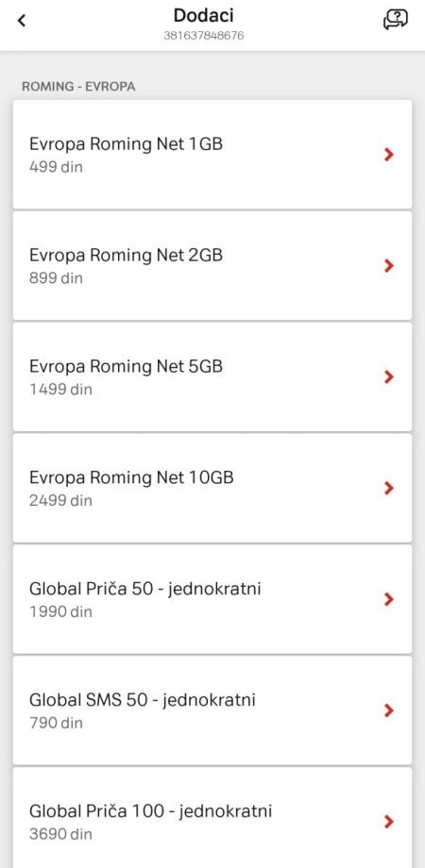
Task: Tap the phone number under Dodaci
Action: pos(203,36)
